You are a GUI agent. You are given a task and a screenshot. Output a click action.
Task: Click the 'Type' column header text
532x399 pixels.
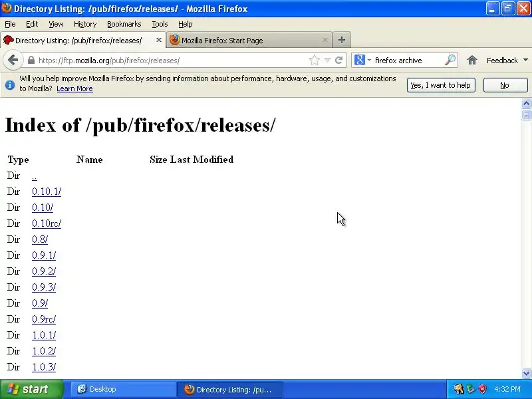[19, 160]
